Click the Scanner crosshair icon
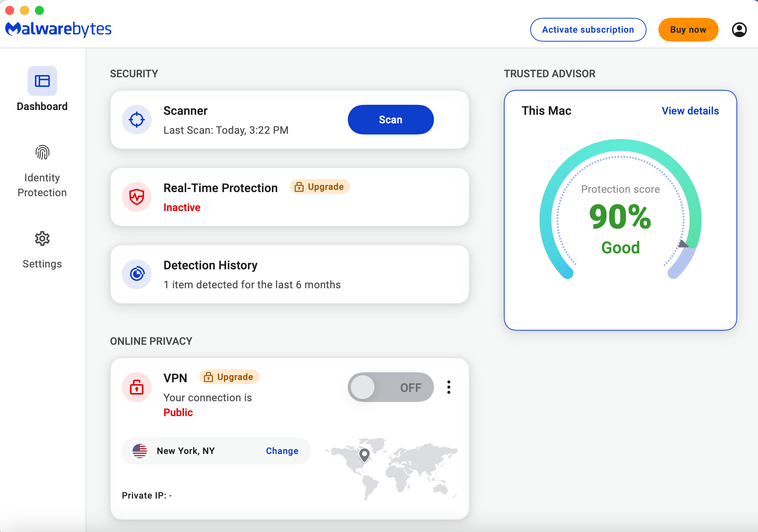The width and height of the screenshot is (758, 532). click(x=136, y=119)
